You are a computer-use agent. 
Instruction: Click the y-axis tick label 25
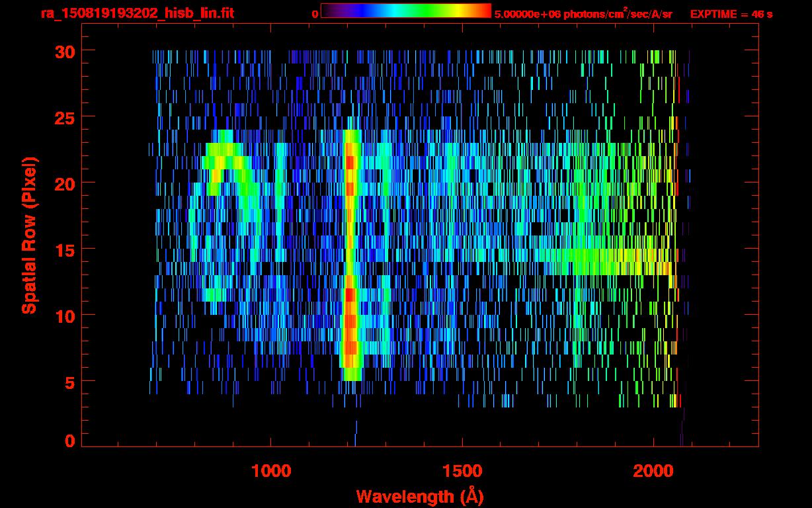[65, 117]
